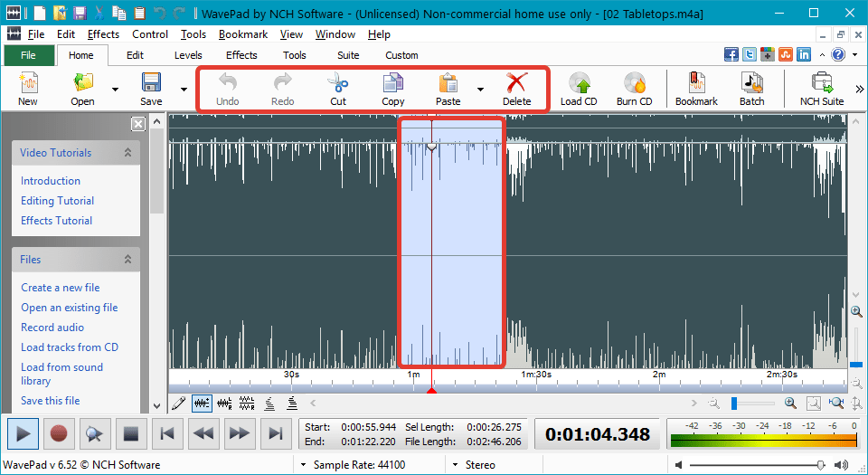
Task: Click the red Delete X icon
Action: tap(516, 83)
